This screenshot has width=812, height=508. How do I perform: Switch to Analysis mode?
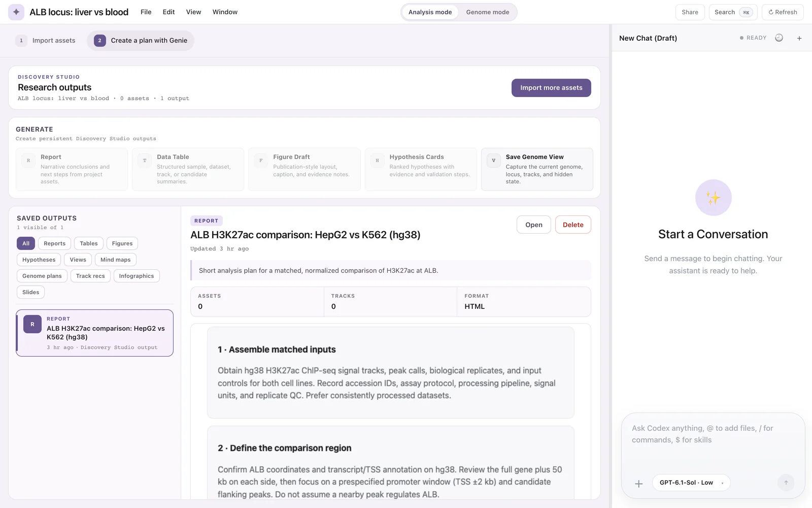point(430,12)
